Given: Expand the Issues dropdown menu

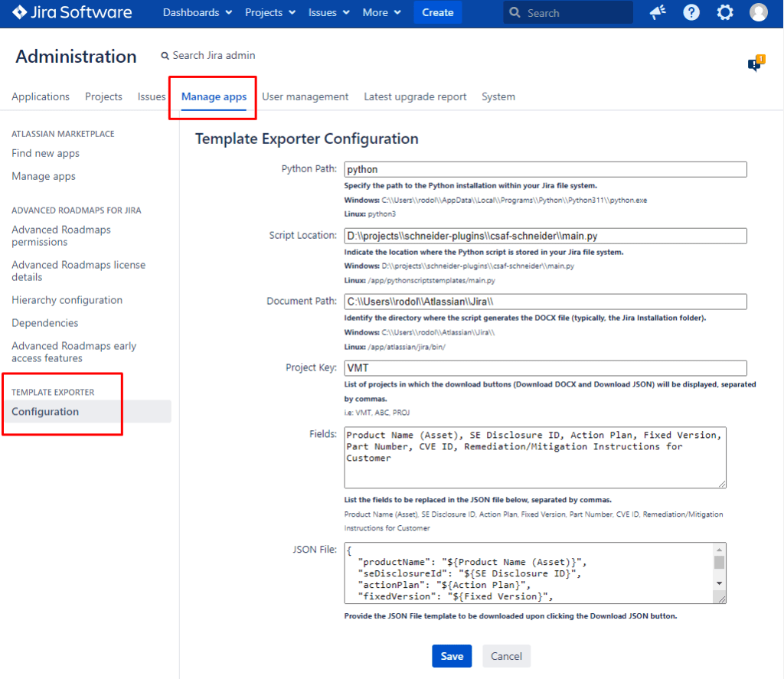Looking at the screenshot, I should point(329,13).
